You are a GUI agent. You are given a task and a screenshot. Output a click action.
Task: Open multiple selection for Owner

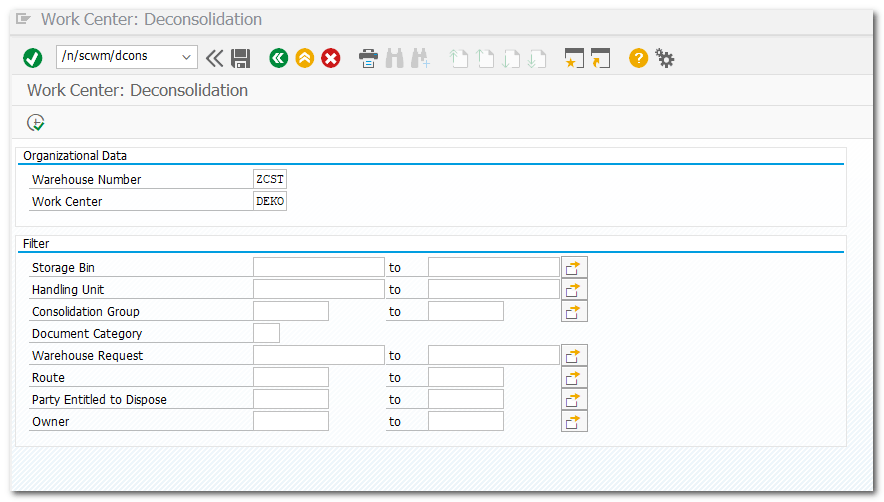click(x=574, y=421)
